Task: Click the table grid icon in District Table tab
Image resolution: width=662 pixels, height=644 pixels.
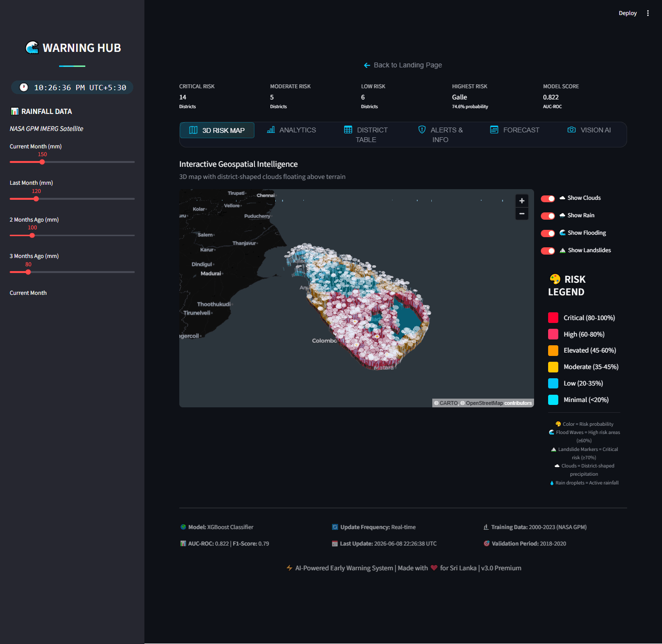Action: (x=348, y=129)
